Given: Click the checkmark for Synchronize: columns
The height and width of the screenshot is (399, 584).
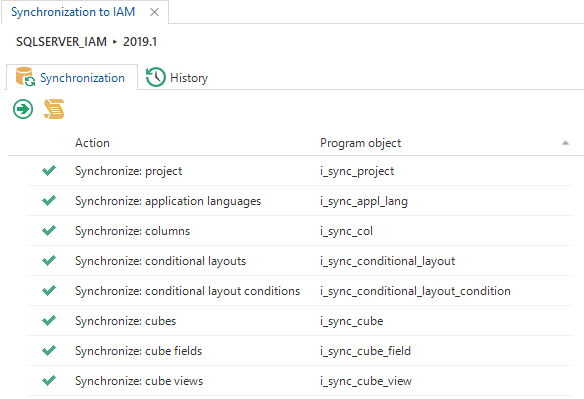Looking at the screenshot, I should [49, 230].
